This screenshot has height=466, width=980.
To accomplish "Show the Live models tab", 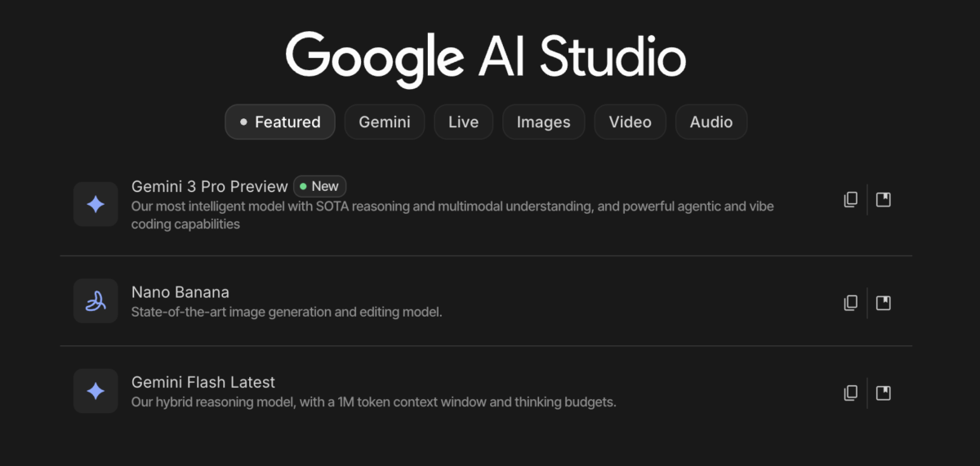I will coord(463,122).
